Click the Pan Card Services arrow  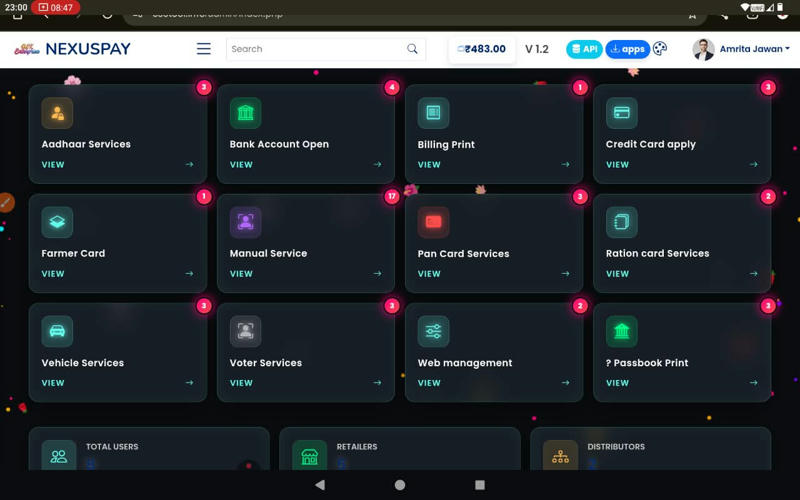tap(565, 273)
